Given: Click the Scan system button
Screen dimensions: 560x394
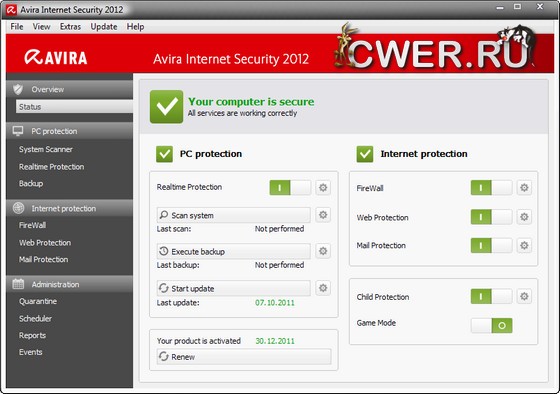Looking at the screenshot, I should [x=234, y=215].
